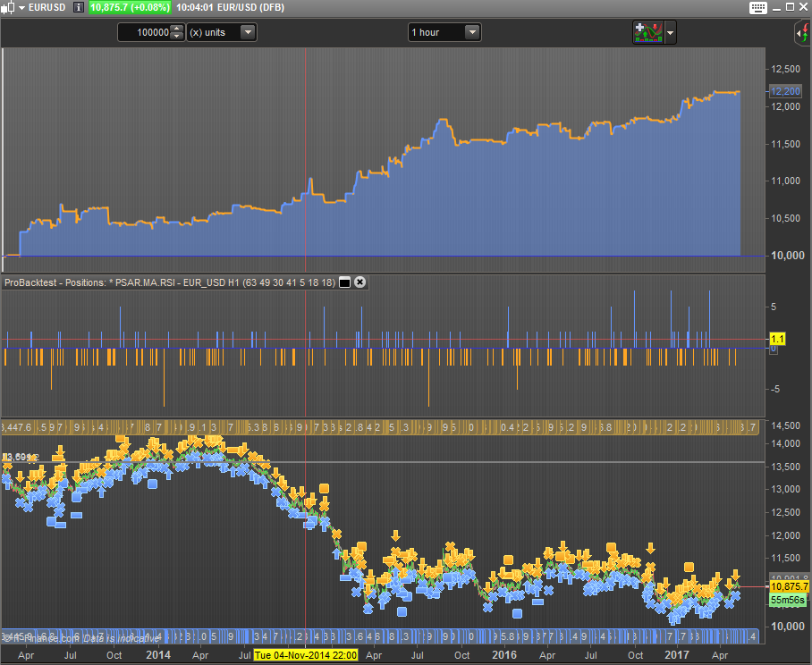Screen dimensions: 812x665
Task: Expand the units type dropdown
Action: [248, 32]
